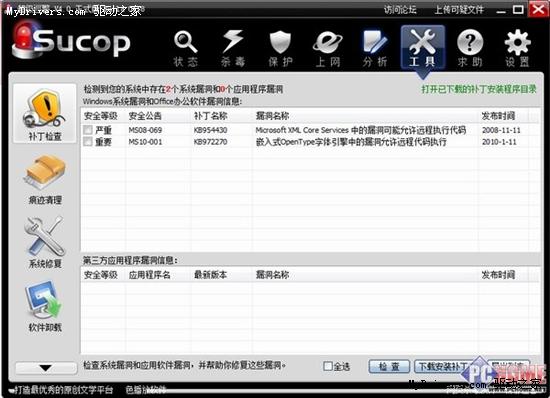The height and width of the screenshot is (398, 550).
Task: Select 痕迹清理 trace cleanup sidebar icon
Action: coord(45,180)
